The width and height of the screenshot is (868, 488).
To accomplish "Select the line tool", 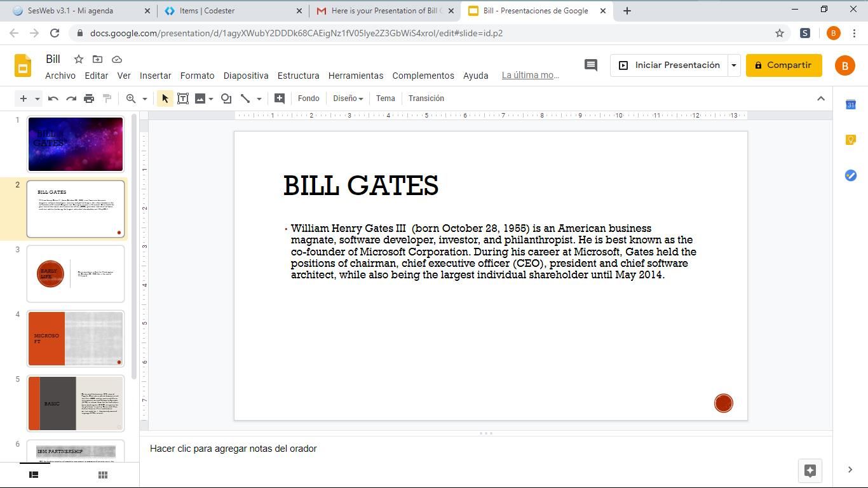I will pyautogui.click(x=245, y=98).
